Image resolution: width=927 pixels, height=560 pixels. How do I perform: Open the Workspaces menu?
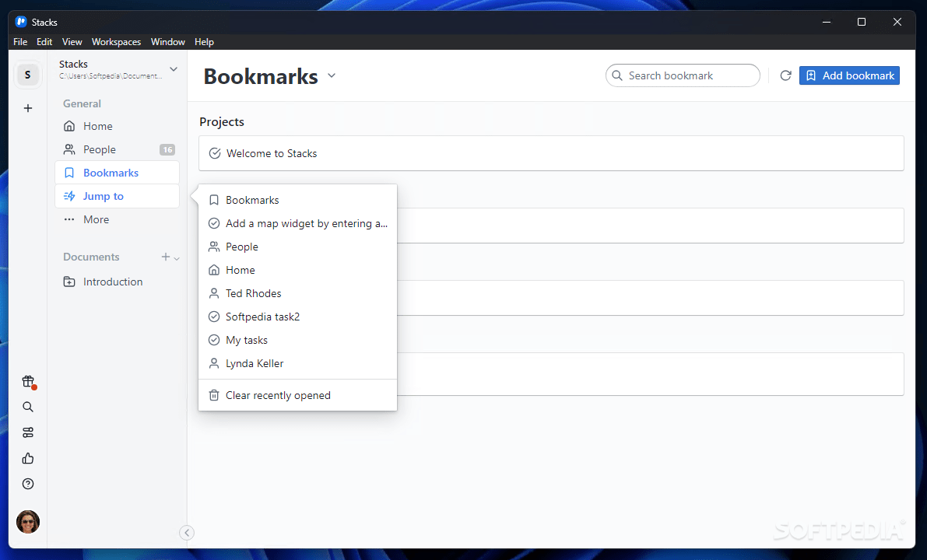pos(116,42)
